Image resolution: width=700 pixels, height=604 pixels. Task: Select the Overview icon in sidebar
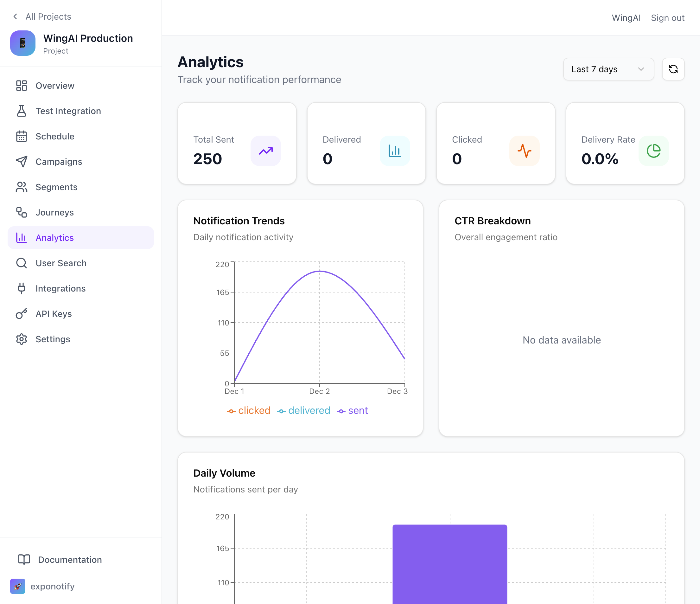tap(21, 86)
